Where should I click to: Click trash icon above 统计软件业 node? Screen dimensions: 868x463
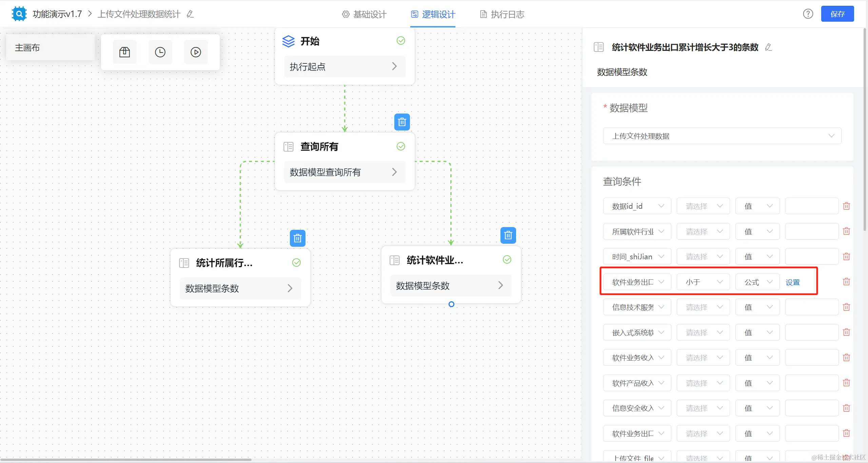click(x=508, y=235)
